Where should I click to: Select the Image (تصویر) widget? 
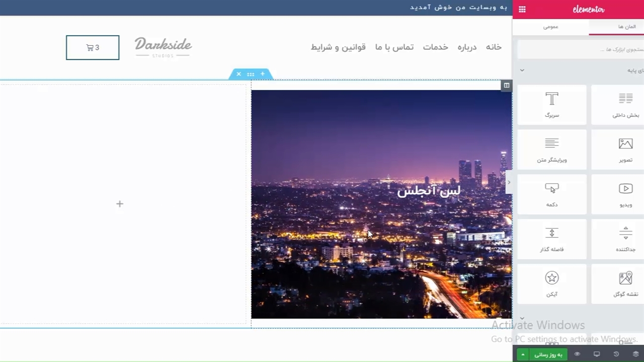tap(625, 149)
